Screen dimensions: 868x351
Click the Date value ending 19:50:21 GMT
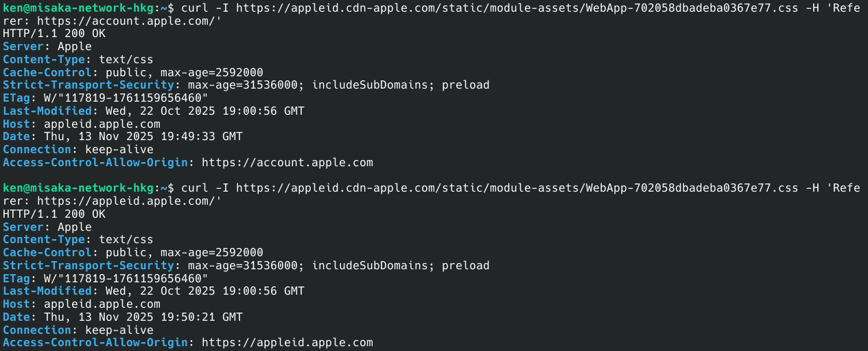[143, 317]
